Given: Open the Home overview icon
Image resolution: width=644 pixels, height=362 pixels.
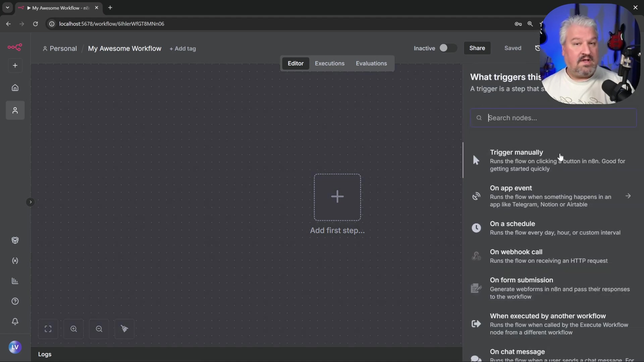Looking at the screenshot, I should point(15,88).
